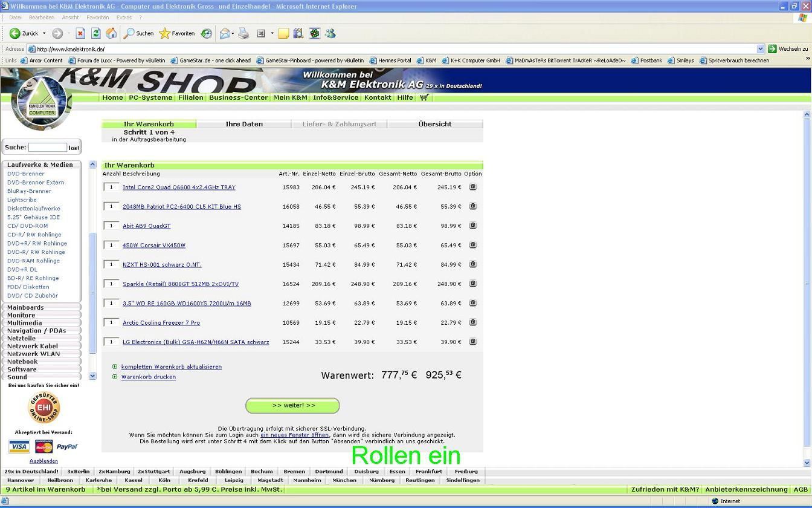Click category list scroll-up arrow
Image resolution: width=812 pixels, height=508 pixels.
(x=92, y=164)
